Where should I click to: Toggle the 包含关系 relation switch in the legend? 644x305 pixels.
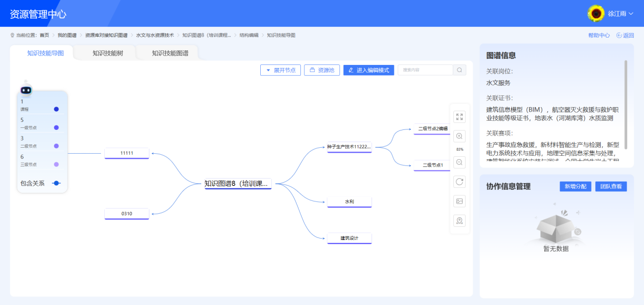pos(56,183)
